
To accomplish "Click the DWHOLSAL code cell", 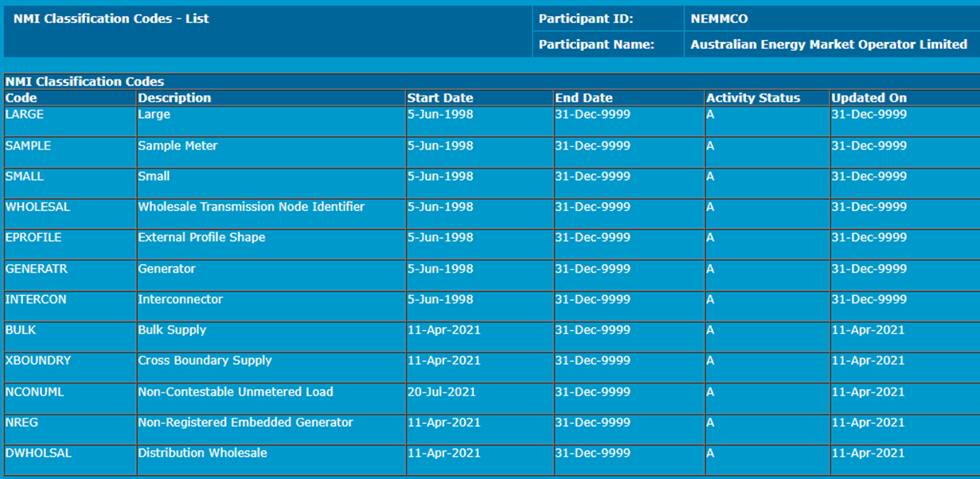I will click(38, 454).
